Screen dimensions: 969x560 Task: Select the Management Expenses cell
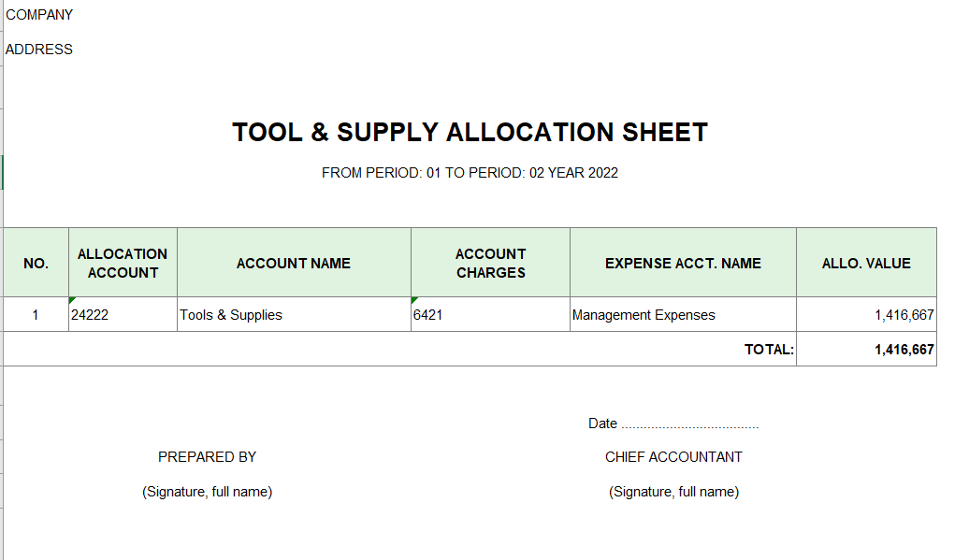coord(683,315)
